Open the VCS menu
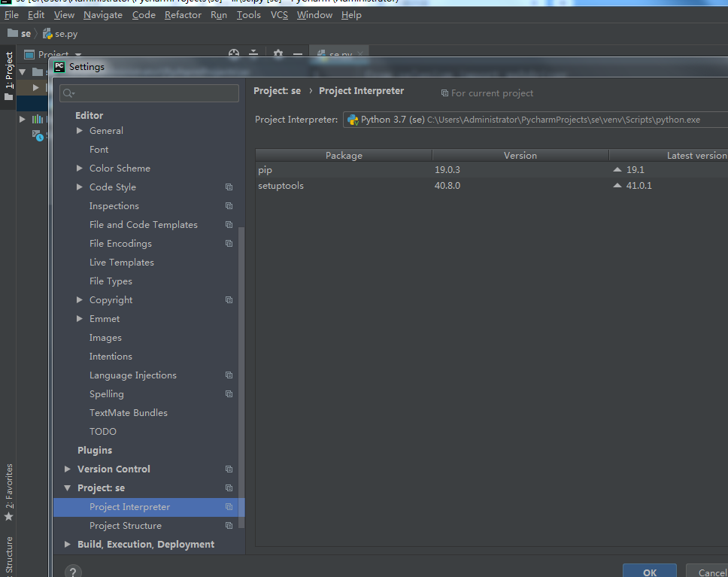The width and height of the screenshot is (728, 577). [x=279, y=15]
